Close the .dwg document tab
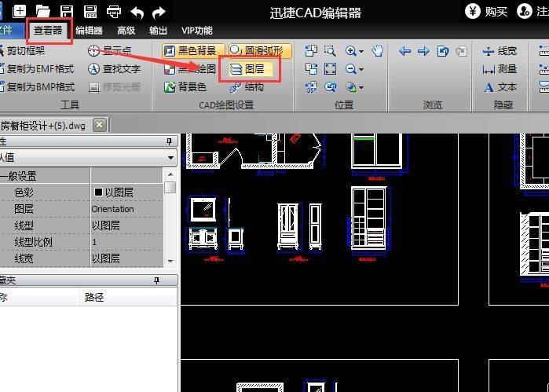 [x=100, y=125]
